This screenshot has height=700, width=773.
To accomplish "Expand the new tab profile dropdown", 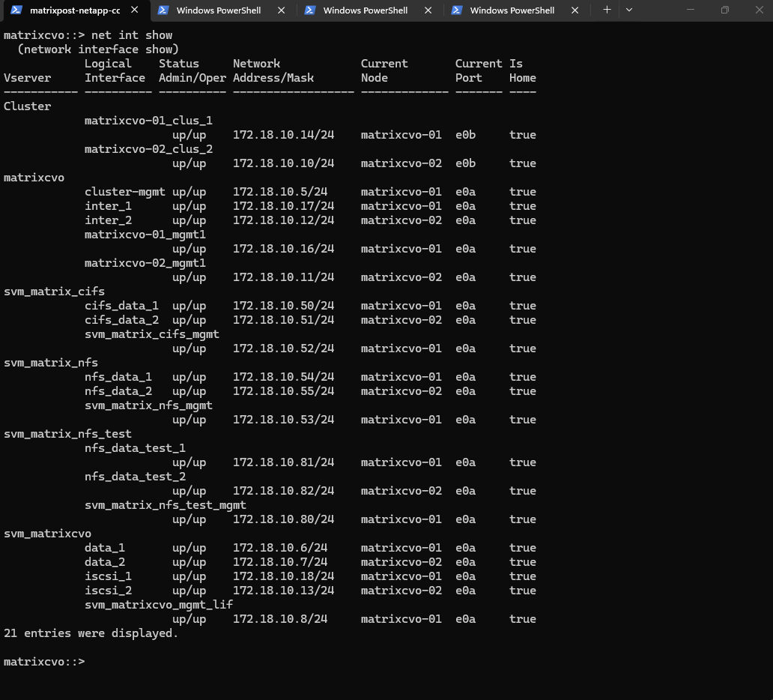I will coord(629,10).
